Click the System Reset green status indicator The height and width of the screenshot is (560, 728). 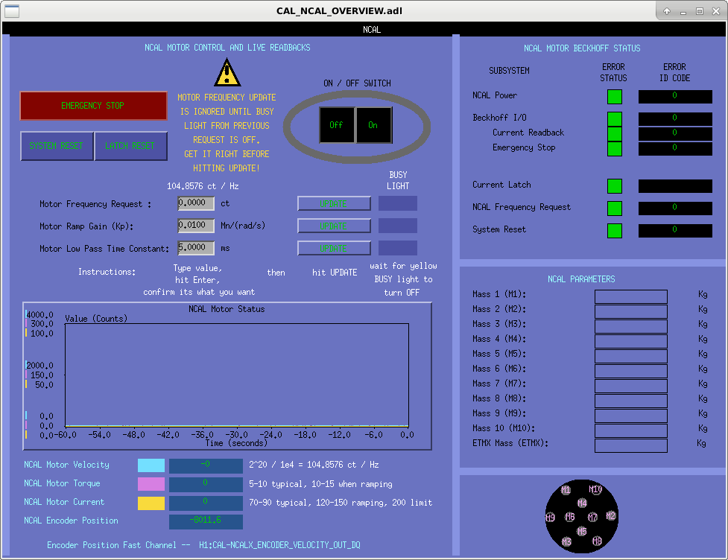pos(615,231)
